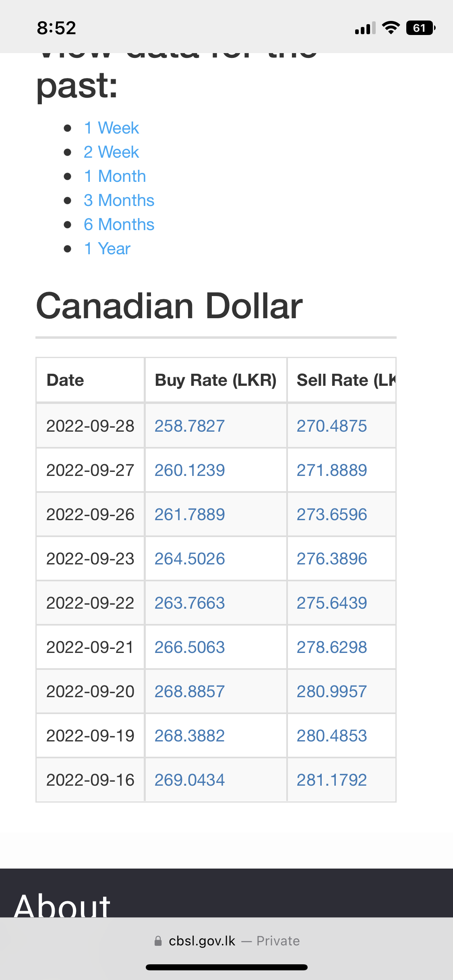Tap the Buy Rate (LKR) column header
The height and width of the screenshot is (980, 453).
(x=216, y=380)
